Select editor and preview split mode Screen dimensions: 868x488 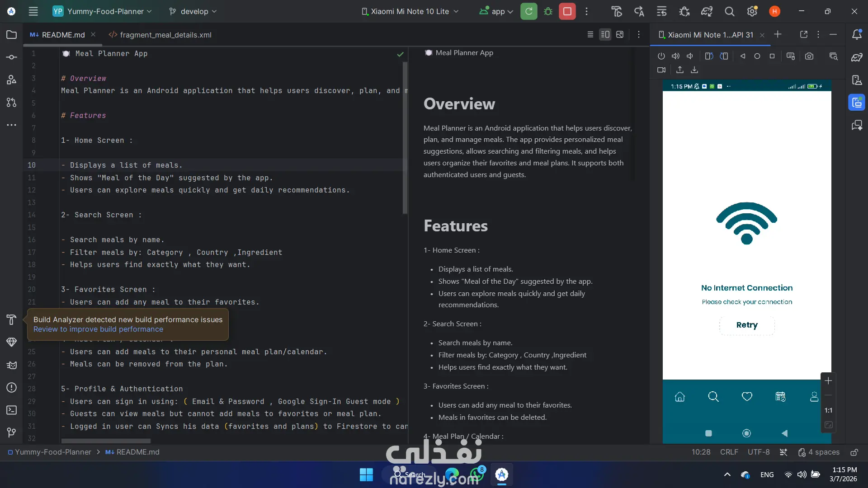(605, 35)
